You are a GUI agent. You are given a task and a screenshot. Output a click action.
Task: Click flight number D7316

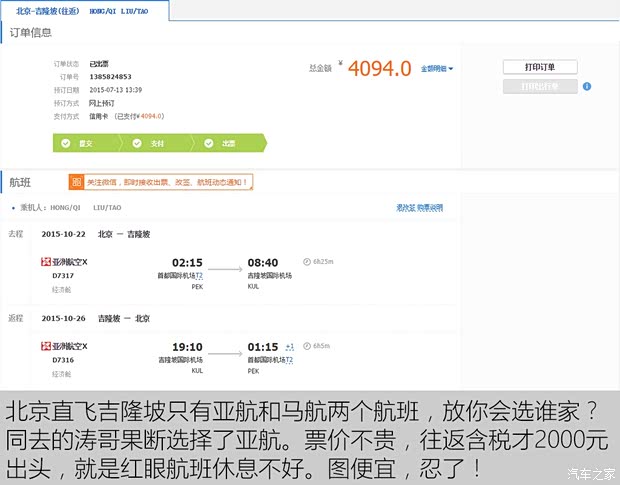[x=63, y=360]
